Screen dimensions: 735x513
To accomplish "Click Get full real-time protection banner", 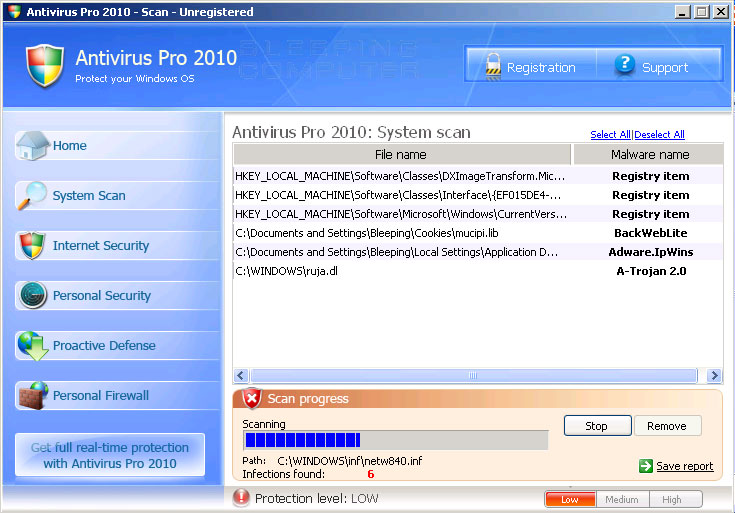I will tap(110, 455).
